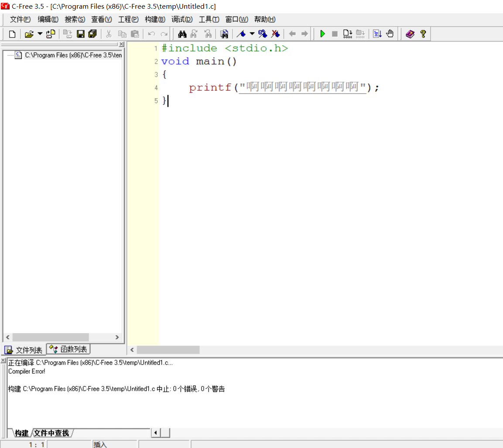This screenshot has width=503, height=448.
Task: Click the 正在编译 output line
Action: (x=90, y=363)
